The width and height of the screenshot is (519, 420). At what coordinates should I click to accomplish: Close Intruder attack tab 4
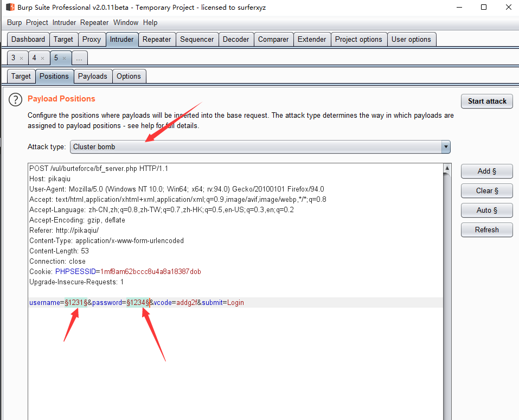click(x=42, y=58)
